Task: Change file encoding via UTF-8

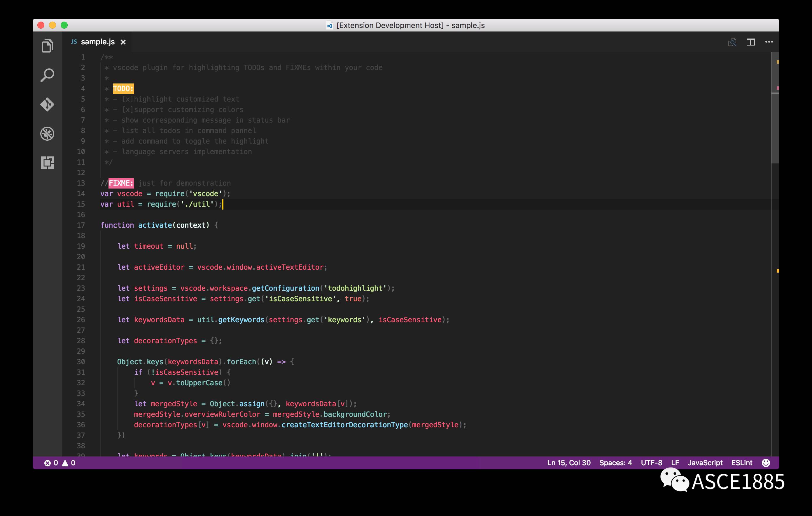Action: (x=651, y=463)
